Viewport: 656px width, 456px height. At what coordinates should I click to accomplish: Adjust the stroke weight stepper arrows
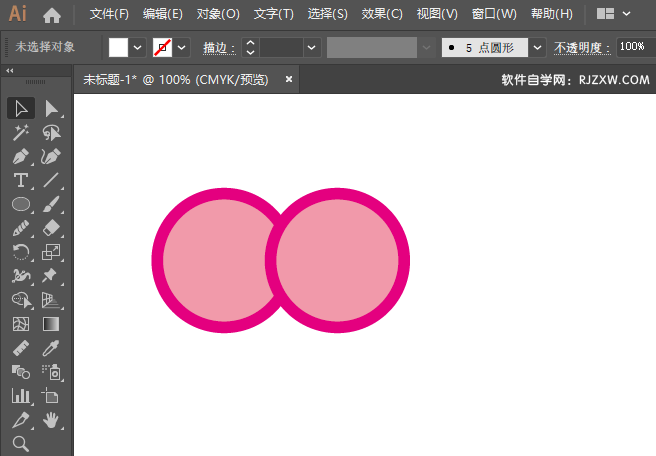[250, 47]
